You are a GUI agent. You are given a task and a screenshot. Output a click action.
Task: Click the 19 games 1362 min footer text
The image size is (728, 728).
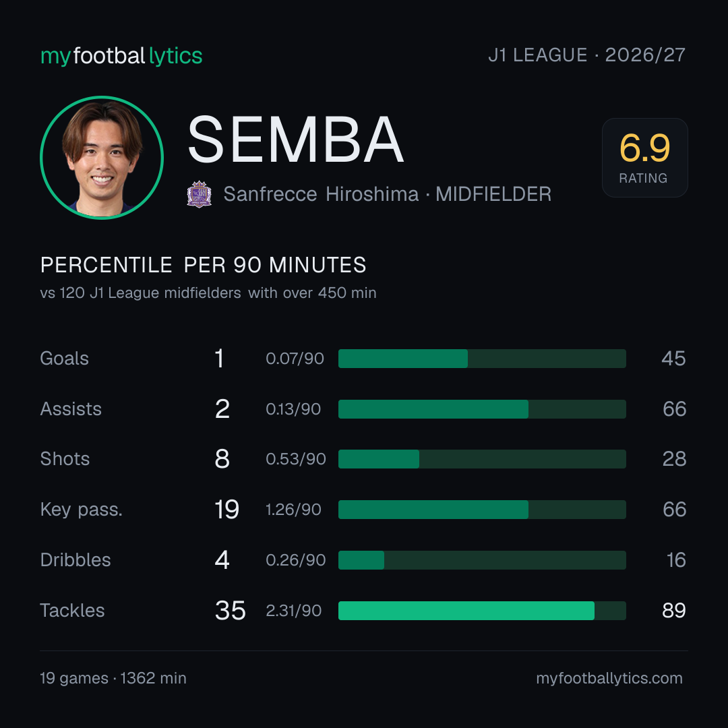click(113, 678)
